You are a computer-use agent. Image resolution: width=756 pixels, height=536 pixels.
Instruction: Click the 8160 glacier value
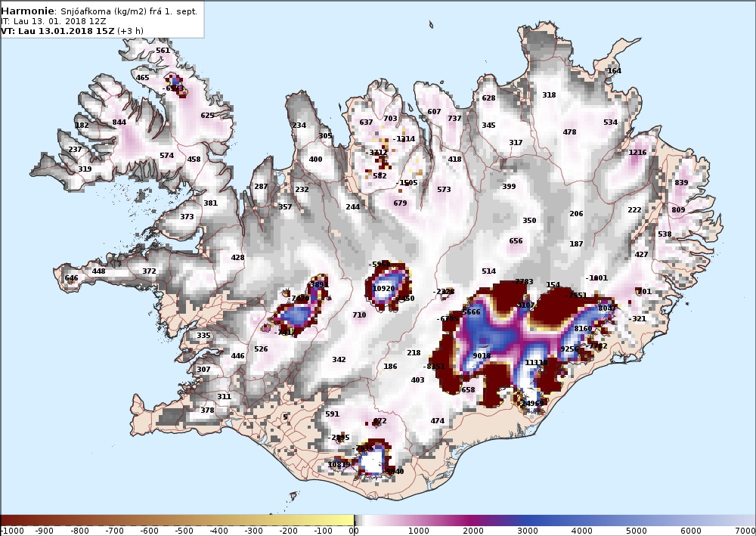583,329
